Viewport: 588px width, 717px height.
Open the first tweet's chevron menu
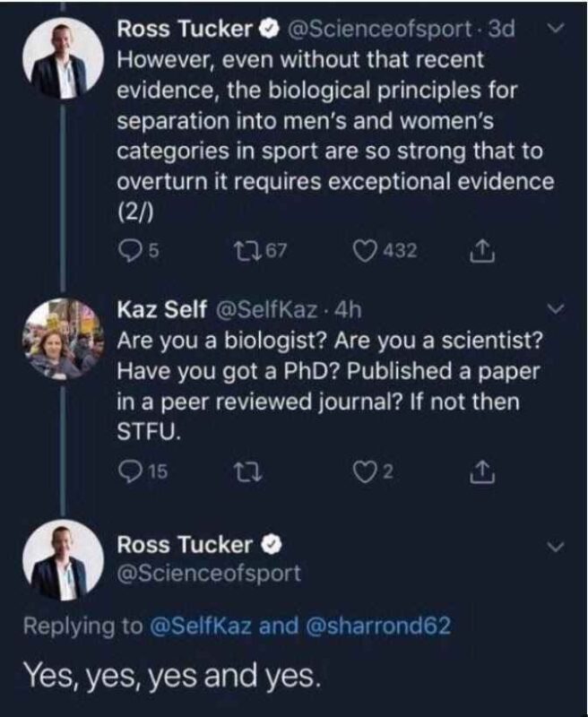(554, 30)
